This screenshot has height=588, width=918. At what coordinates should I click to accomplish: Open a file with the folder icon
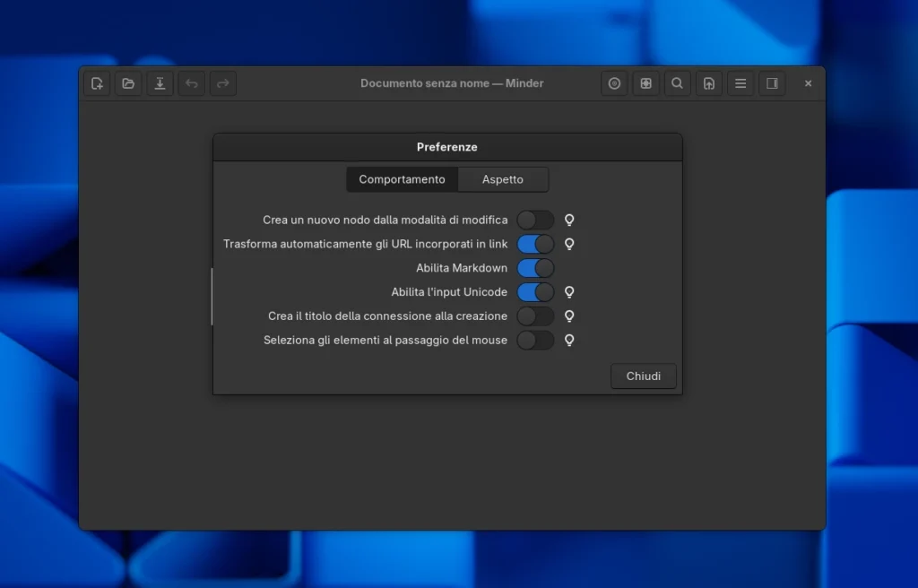(x=128, y=83)
